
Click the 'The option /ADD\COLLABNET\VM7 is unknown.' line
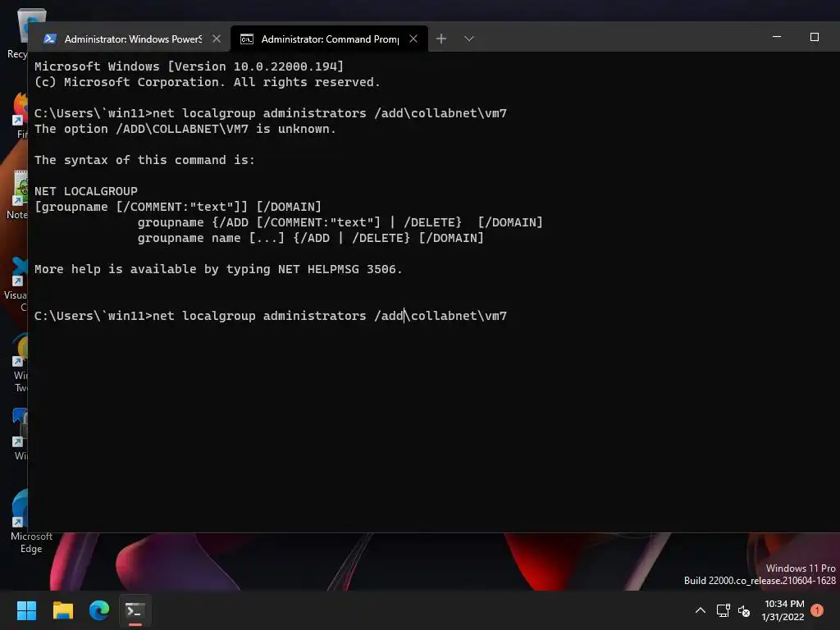185,129
